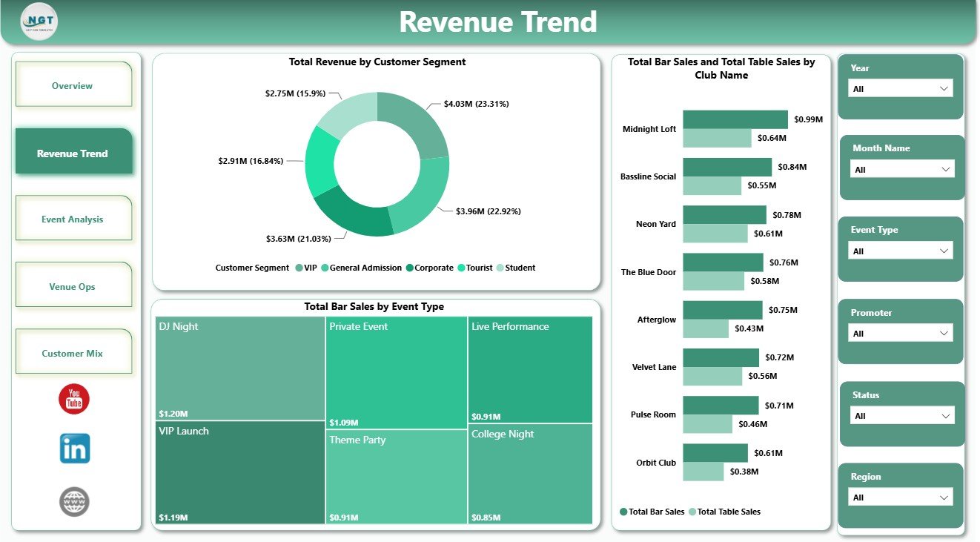Viewport: 980px width, 542px height.
Task: Click Pulse Room table sales bar $0.46M
Action: [x=708, y=423]
